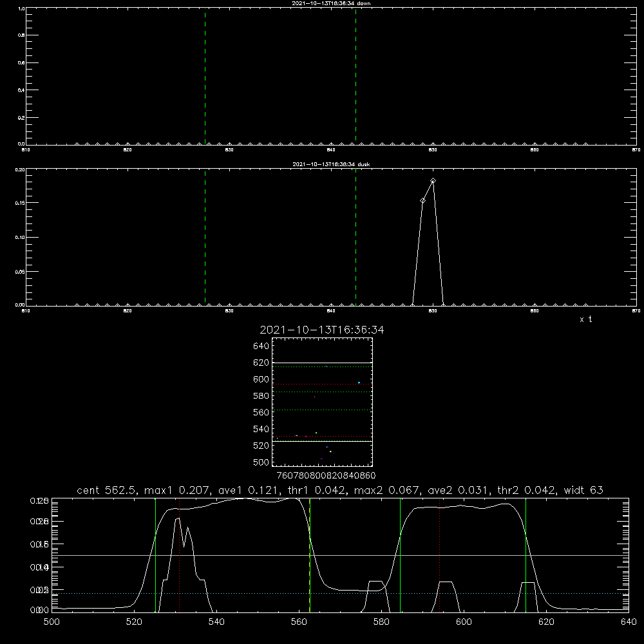Click the dawn plot title text
Screen dimensions: 644x644
coord(331,3)
